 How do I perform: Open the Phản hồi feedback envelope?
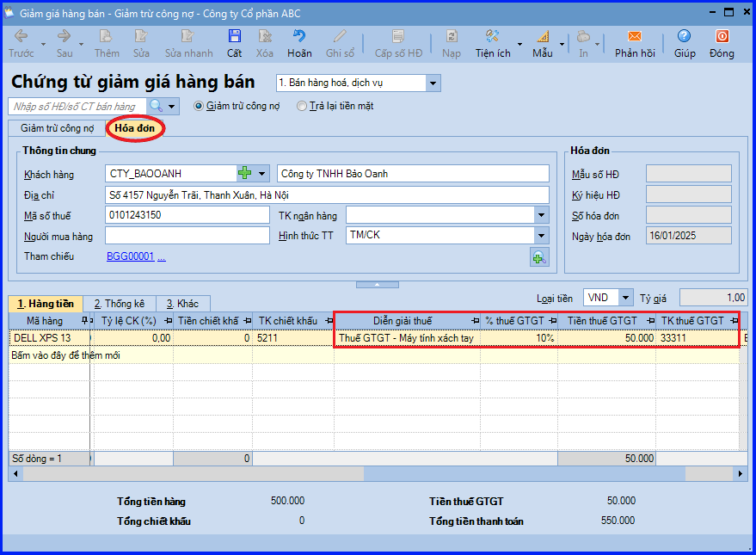[635, 37]
